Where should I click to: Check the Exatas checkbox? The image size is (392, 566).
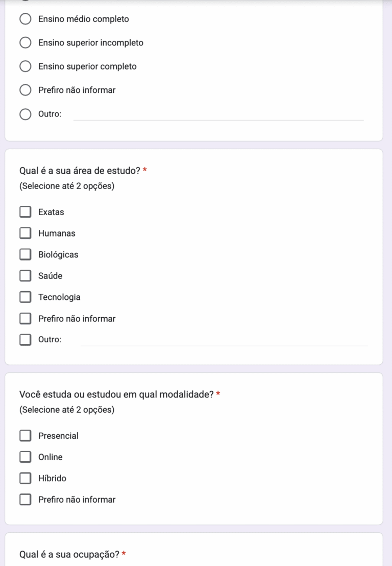(25, 212)
